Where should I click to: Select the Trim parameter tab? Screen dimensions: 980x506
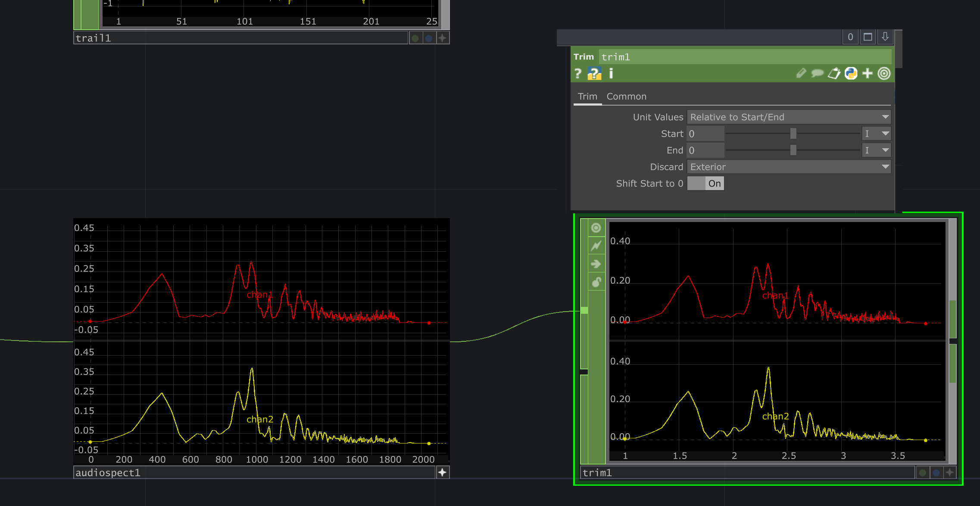587,97
